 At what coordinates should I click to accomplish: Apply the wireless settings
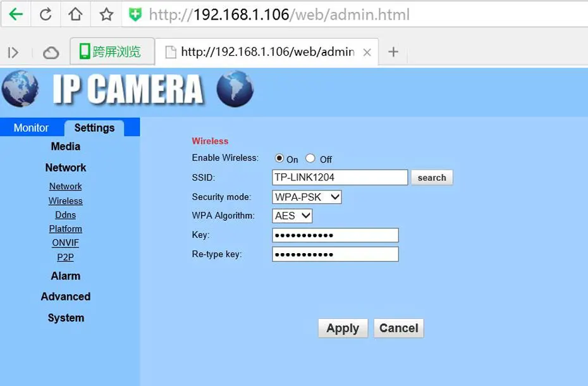click(343, 328)
